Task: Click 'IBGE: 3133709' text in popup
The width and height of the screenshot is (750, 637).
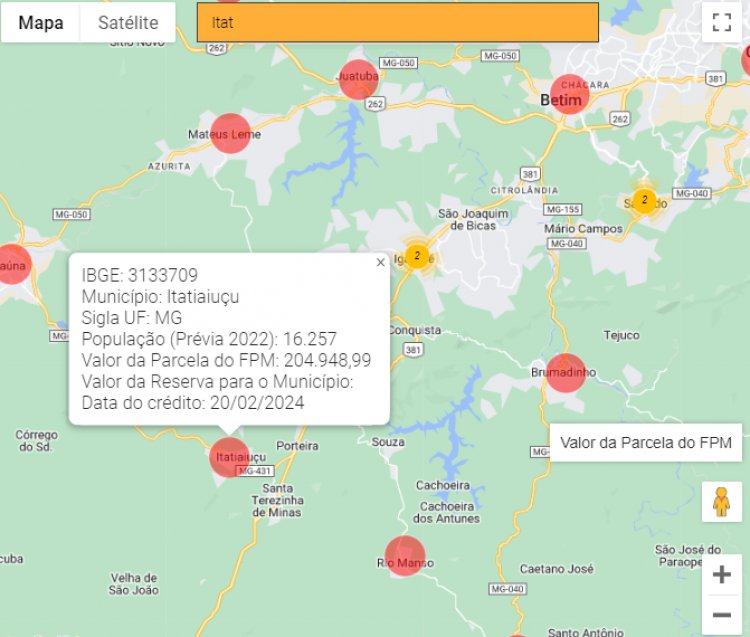Action: click(140, 275)
